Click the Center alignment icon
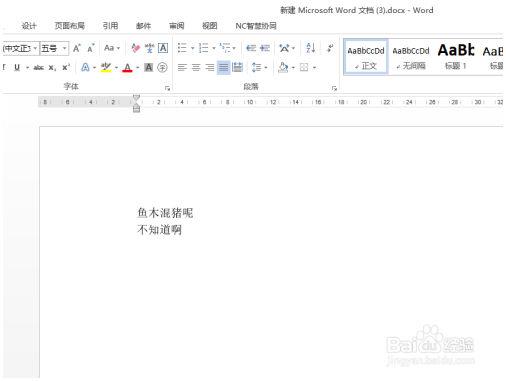 (196, 68)
